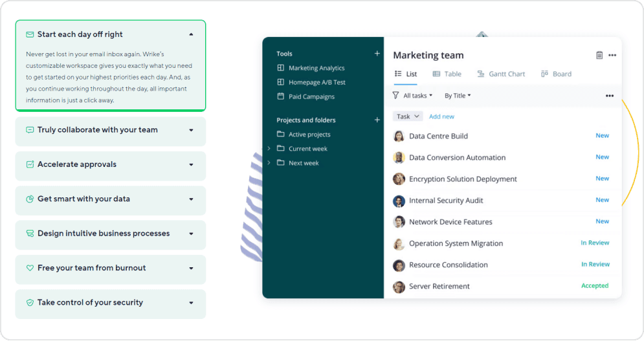The image size is (644, 341).
Task: Open the task list options three-dot menu
Action: click(x=609, y=96)
